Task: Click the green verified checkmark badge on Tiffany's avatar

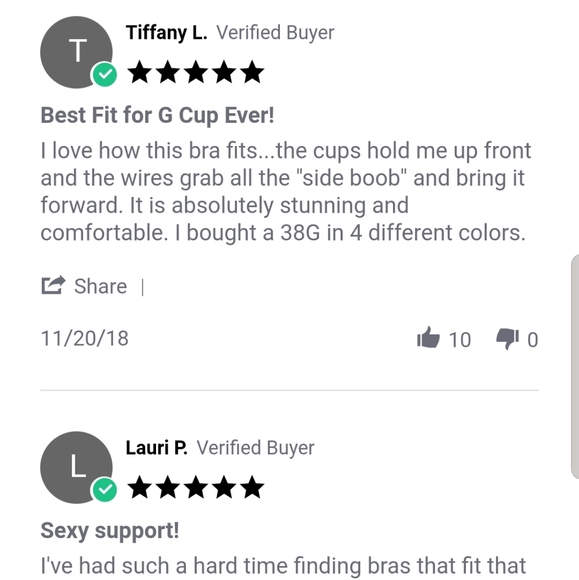Action: (105, 74)
